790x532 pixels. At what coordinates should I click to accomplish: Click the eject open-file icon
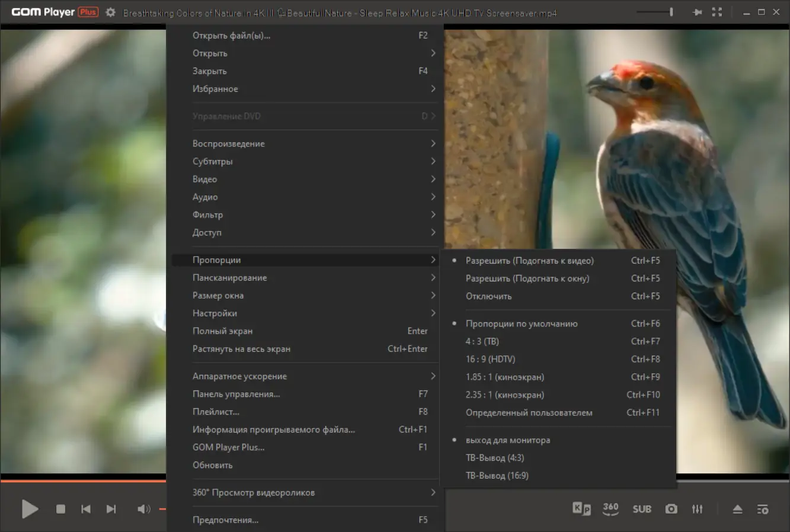click(x=737, y=509)
